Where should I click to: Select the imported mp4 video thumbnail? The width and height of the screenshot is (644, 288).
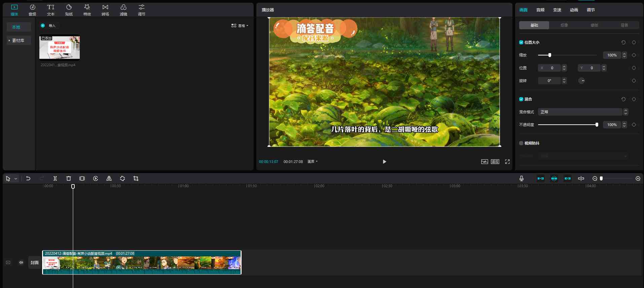coord(60,48)
